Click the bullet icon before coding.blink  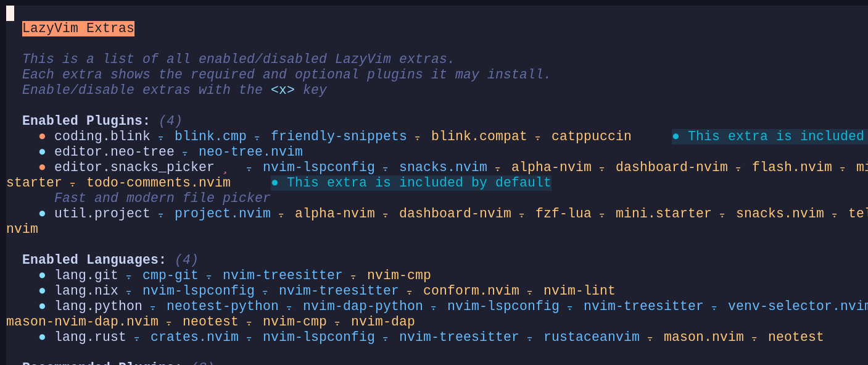(42, 136)
